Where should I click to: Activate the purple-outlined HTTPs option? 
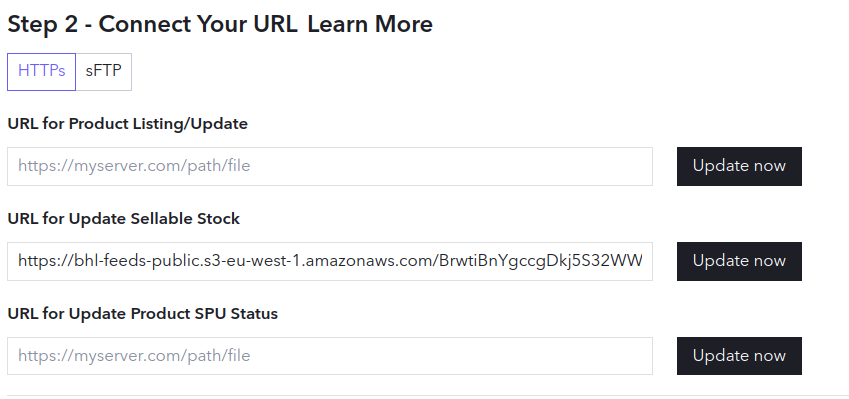41,71
